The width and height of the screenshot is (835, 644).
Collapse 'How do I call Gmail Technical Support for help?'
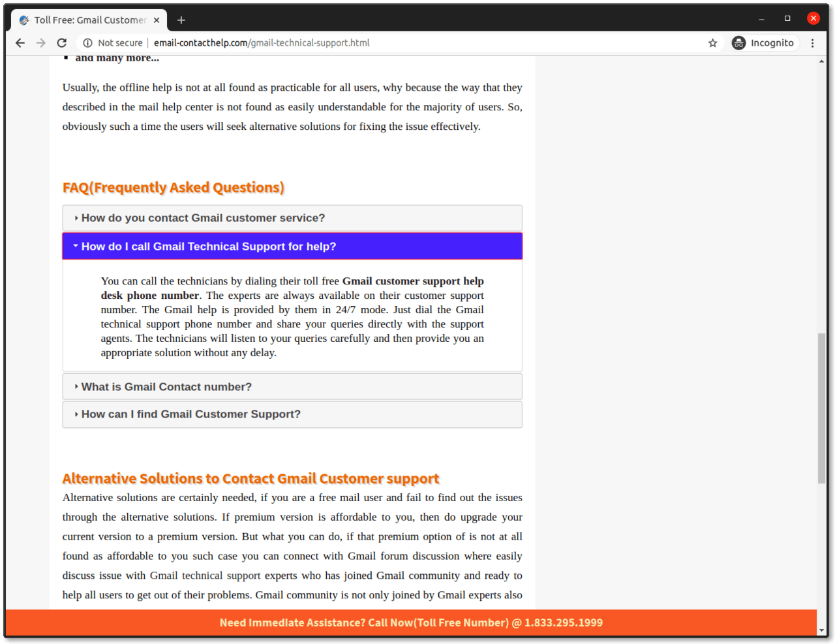292,246
